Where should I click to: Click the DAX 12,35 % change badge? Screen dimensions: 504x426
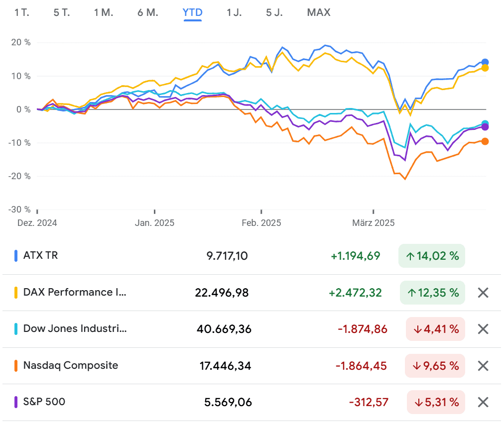click(x=432, y=293)
